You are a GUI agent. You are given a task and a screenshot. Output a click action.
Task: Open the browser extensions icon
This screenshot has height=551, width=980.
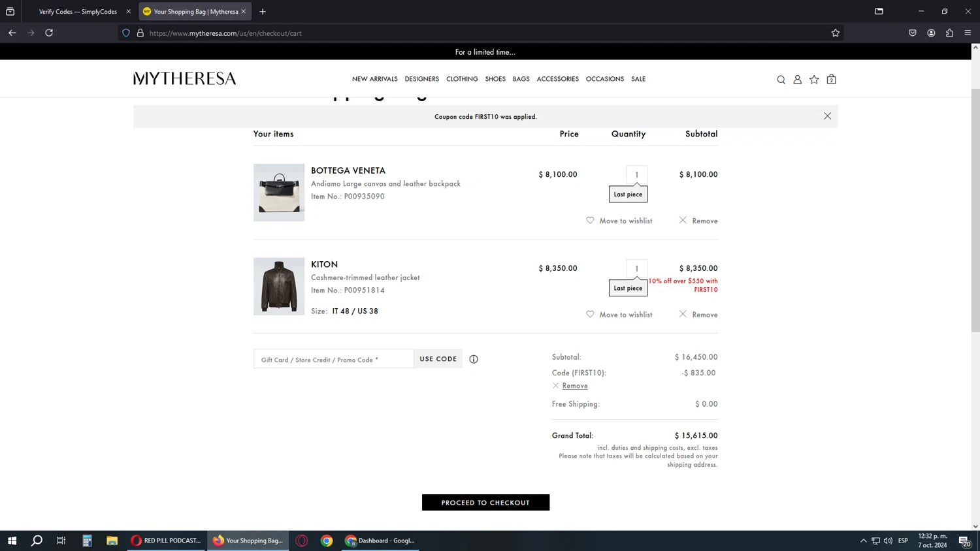coord(949,33)
